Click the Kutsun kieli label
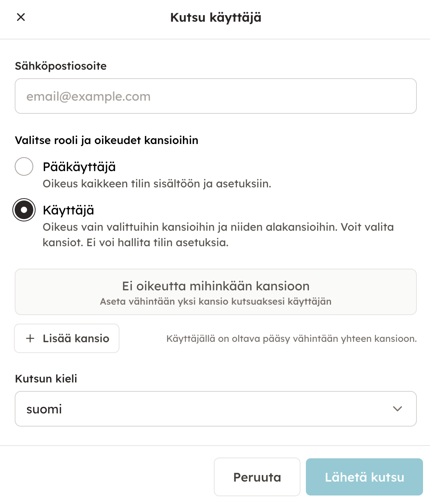 tap(46, 379)
